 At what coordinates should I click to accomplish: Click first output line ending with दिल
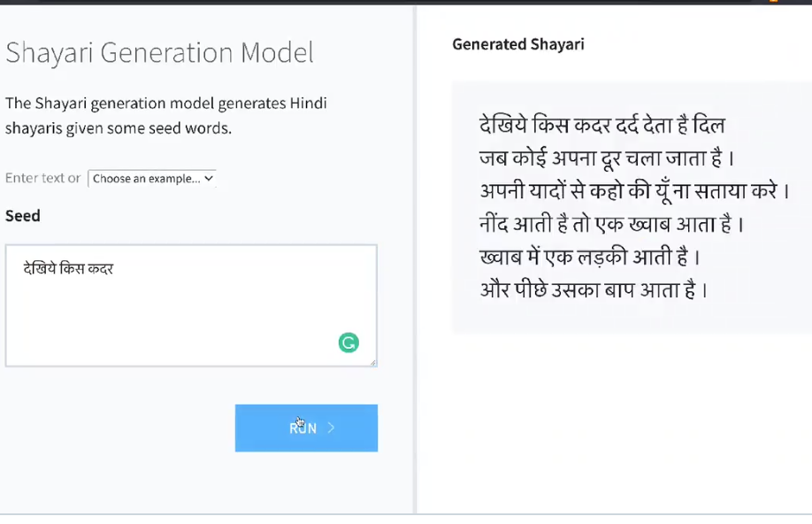click(601, 126)
